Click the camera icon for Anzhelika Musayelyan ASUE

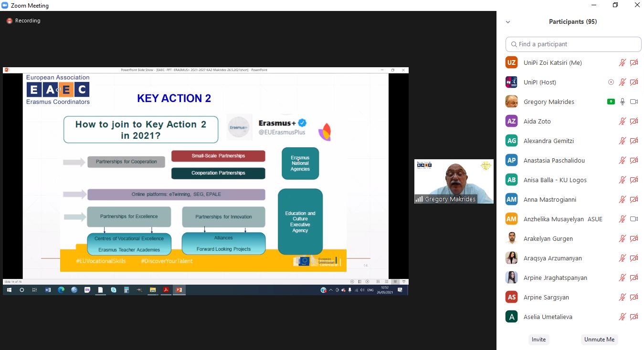click(634, 219)
